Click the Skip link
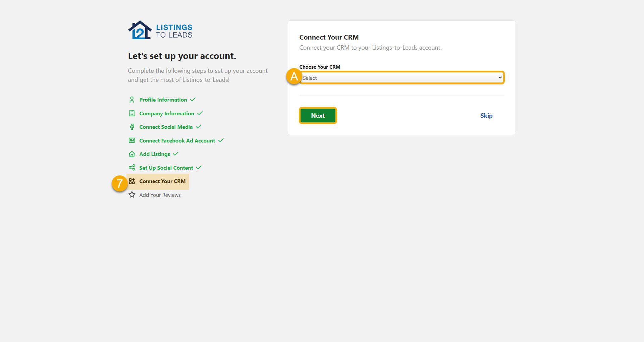This screenshot has height=342, width=644. [x=486, y=115]
